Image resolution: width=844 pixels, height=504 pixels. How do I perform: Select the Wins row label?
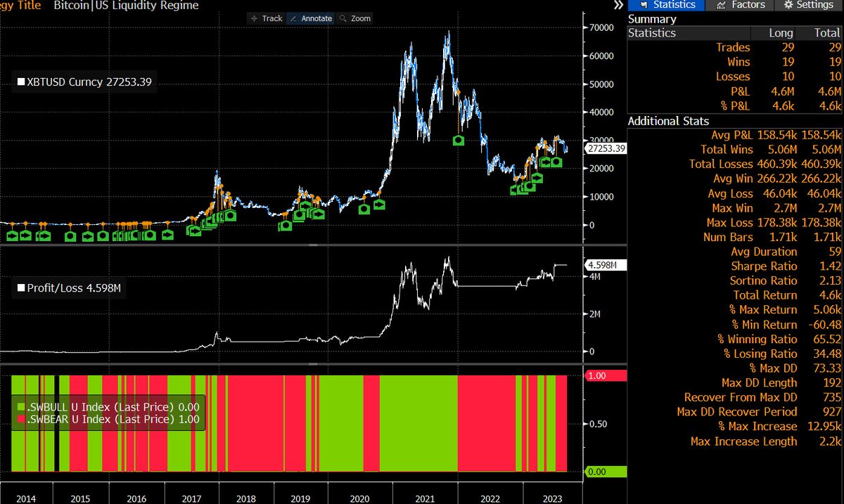coord(737,62)
